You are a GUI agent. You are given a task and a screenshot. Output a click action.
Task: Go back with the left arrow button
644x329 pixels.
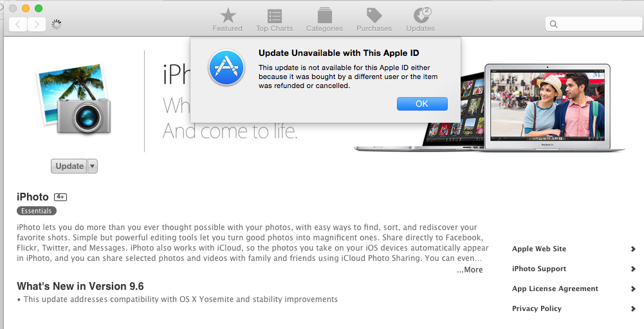18,24
